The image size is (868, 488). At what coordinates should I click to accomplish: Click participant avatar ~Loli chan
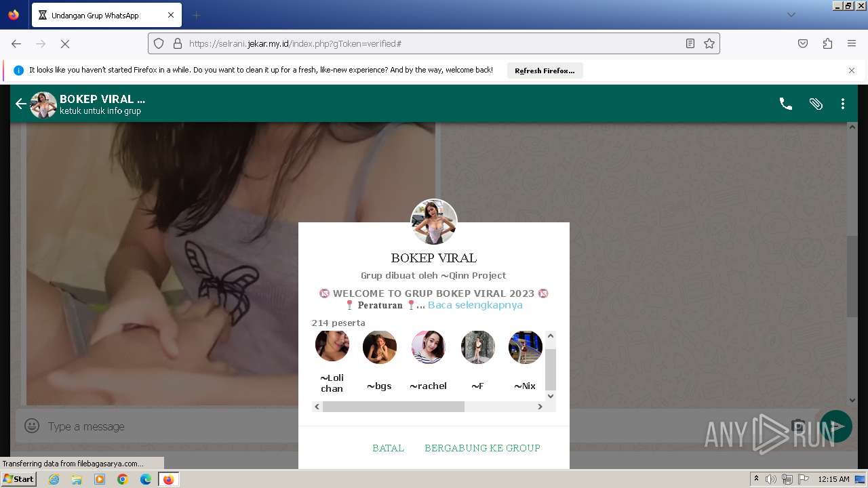coord(332,346)
